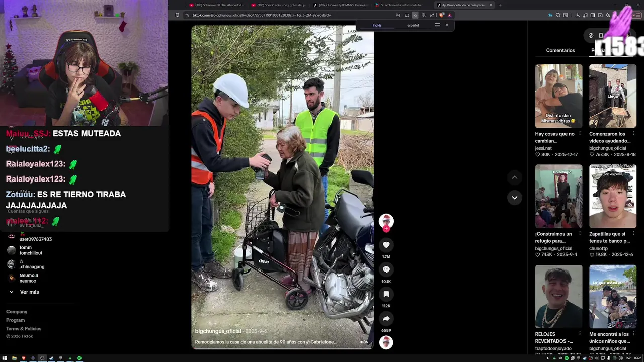Open the '¡Construimos un refugio para' thumbnail
Viewport: 644px width, 362px height.
[558, 196]
